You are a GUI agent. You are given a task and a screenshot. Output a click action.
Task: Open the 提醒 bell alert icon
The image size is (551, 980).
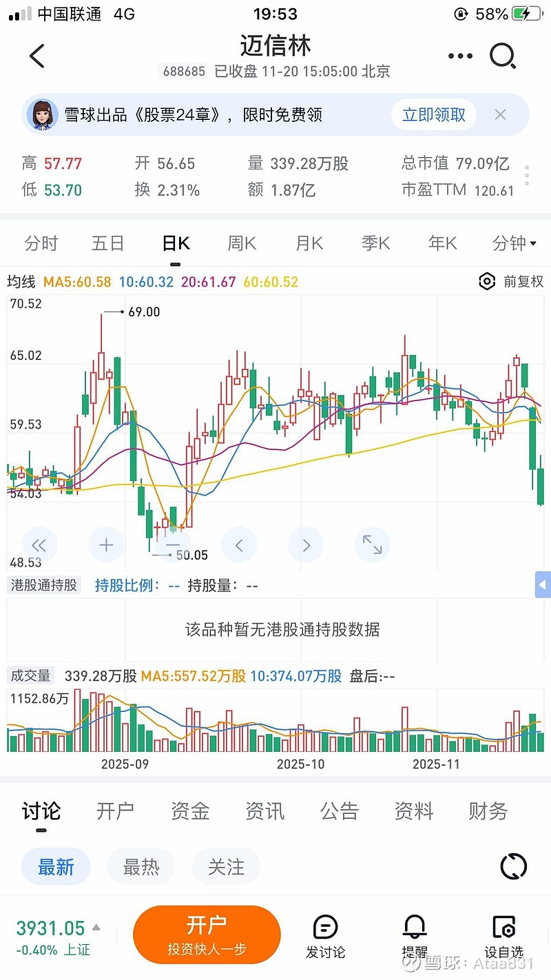415,935
